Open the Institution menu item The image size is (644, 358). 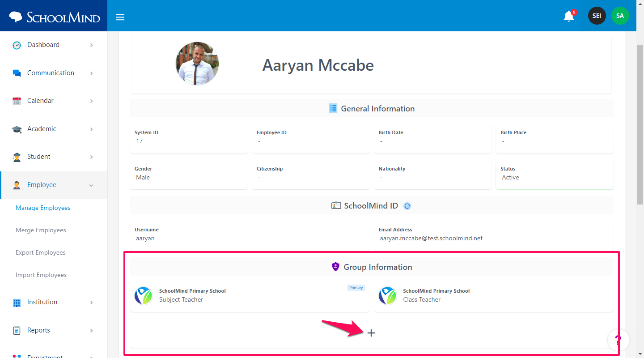click(54, 302)
